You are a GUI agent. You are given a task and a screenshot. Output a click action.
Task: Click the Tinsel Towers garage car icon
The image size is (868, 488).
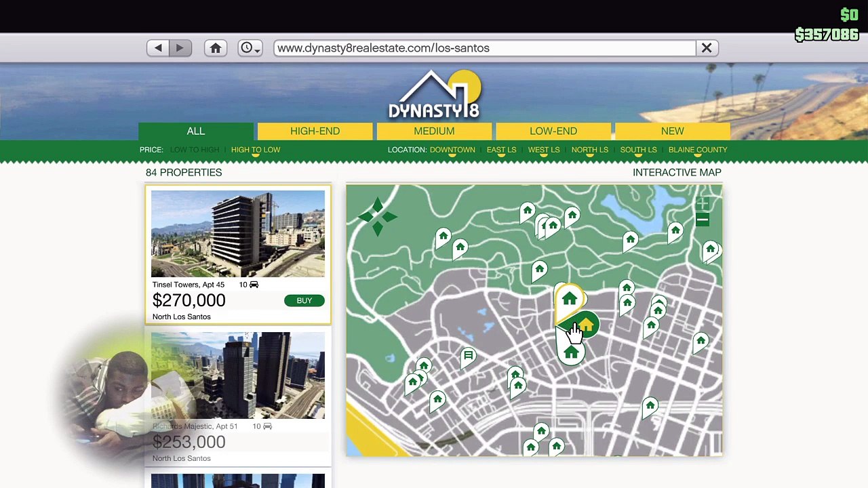click(254, 285)
